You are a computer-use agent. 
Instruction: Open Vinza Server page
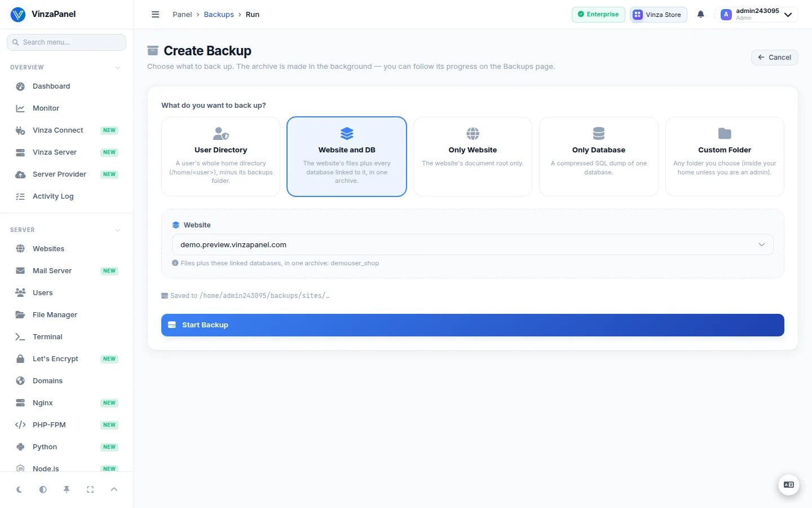click(x=67, y=152)
